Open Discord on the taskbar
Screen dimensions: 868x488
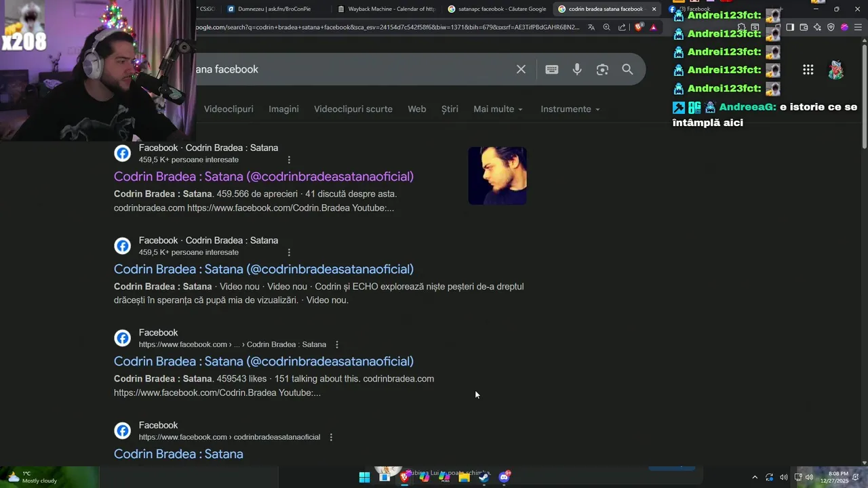pyautogui.click(x=504, y=477)
